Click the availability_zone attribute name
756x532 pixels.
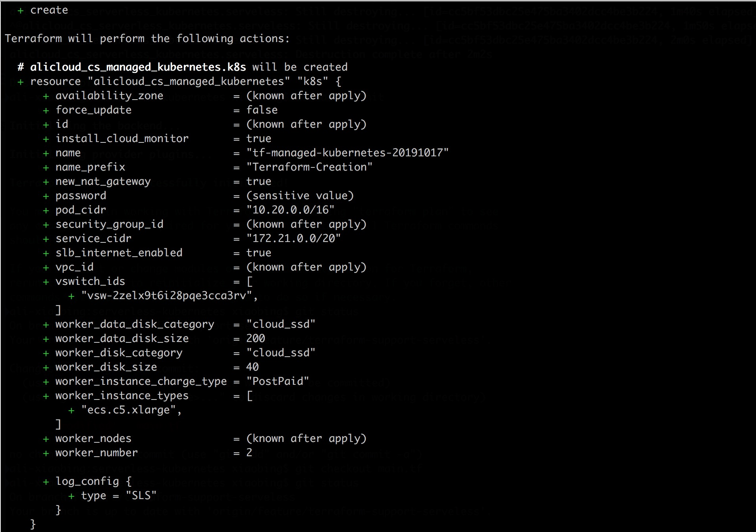(109, 96)
